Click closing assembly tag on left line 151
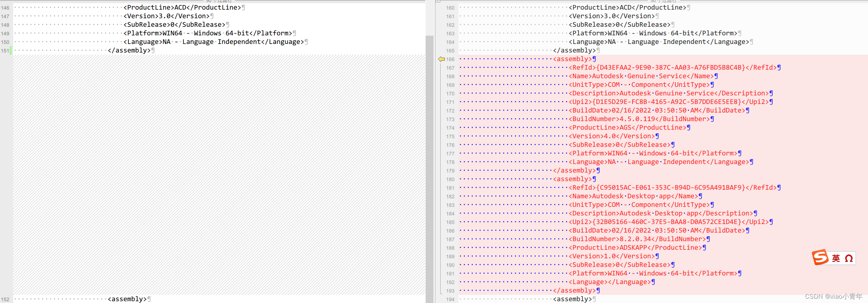 (129, 50)
